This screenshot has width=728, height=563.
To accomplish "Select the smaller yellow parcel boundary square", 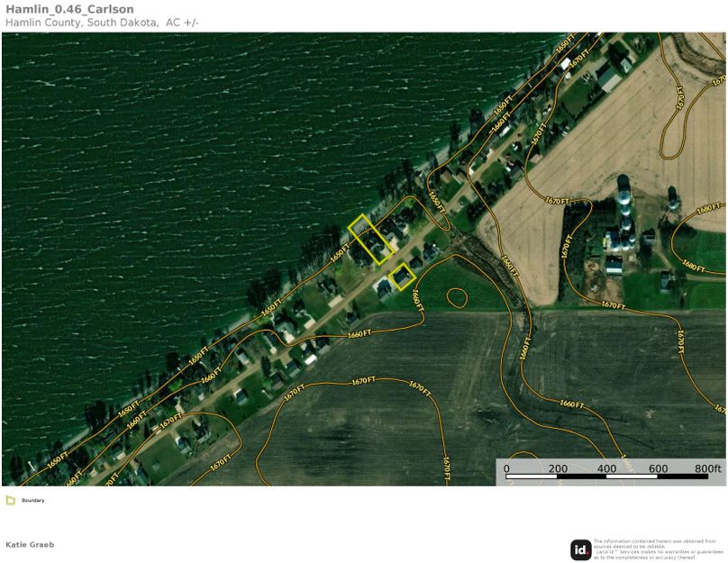I will point(402,276).
